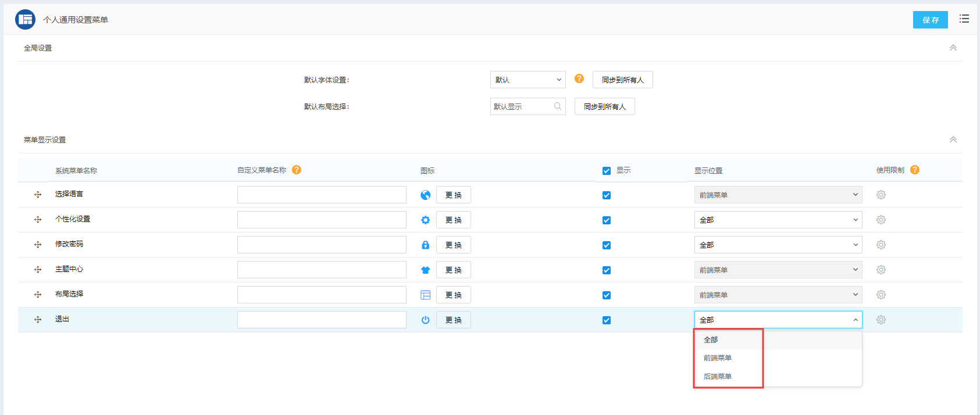Uncheck the 显示 checkbox for 个性化设置
The height and width of the screenshot is (415, 980).
coord(607,220)
